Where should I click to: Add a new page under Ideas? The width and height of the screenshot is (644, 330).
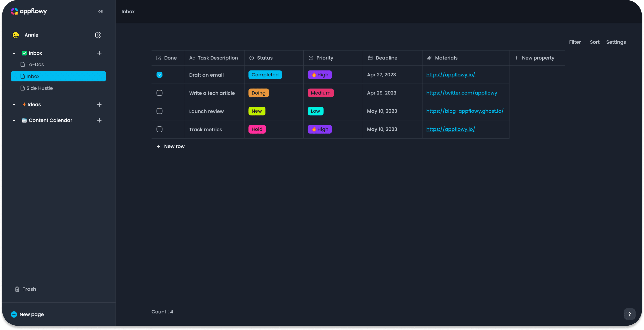[x=99, y=104]
